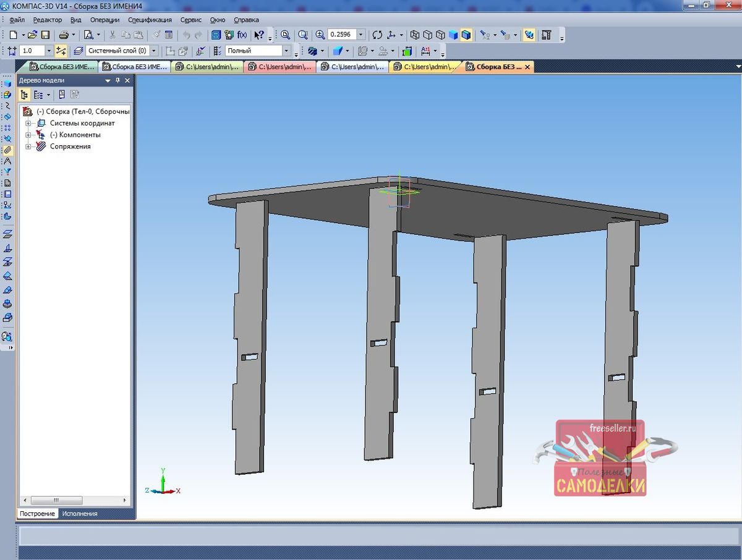Select the Mates paperclip tool in sidebar
The image size is (742, 560).
click(x=7, y=150)
